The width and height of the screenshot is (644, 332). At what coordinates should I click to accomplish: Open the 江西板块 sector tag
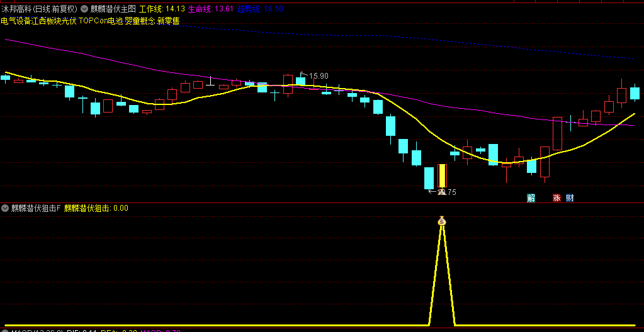(47, 21)
